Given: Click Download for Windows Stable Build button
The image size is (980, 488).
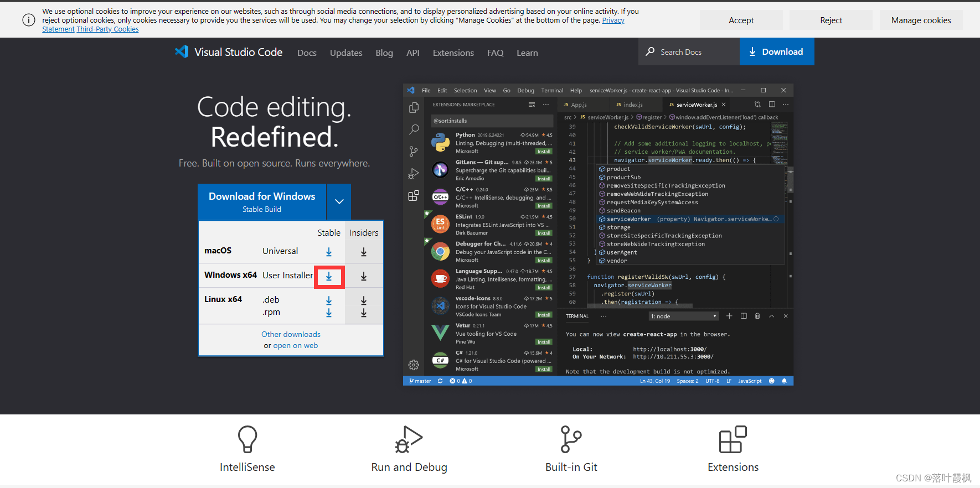Looking at the screenshot, I should 262,201.
